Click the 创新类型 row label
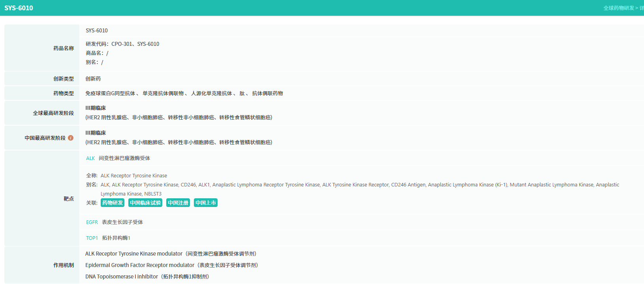The height and width of the screenshot is (284, 644). click(x=64, y=79)
